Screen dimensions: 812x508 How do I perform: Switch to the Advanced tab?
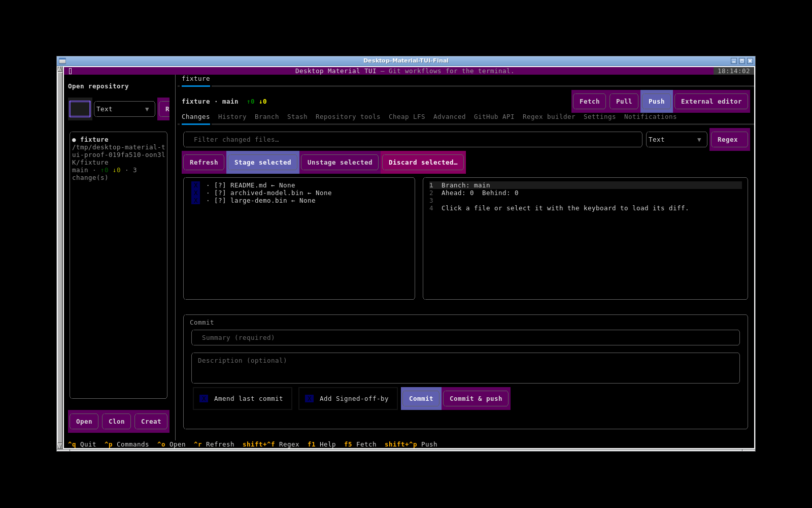[x=450, y=117]
